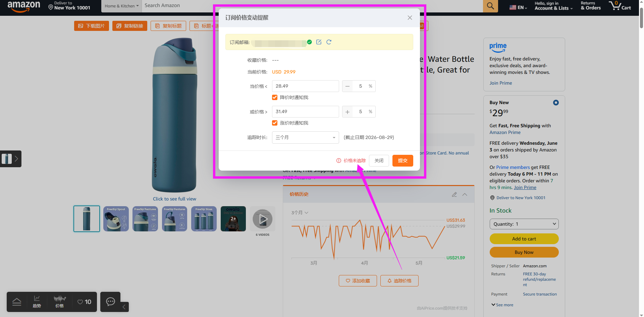This screenshot has height=317, width=644.
Task: Click the 下载图片 download images button
Action: pos(92,26)
